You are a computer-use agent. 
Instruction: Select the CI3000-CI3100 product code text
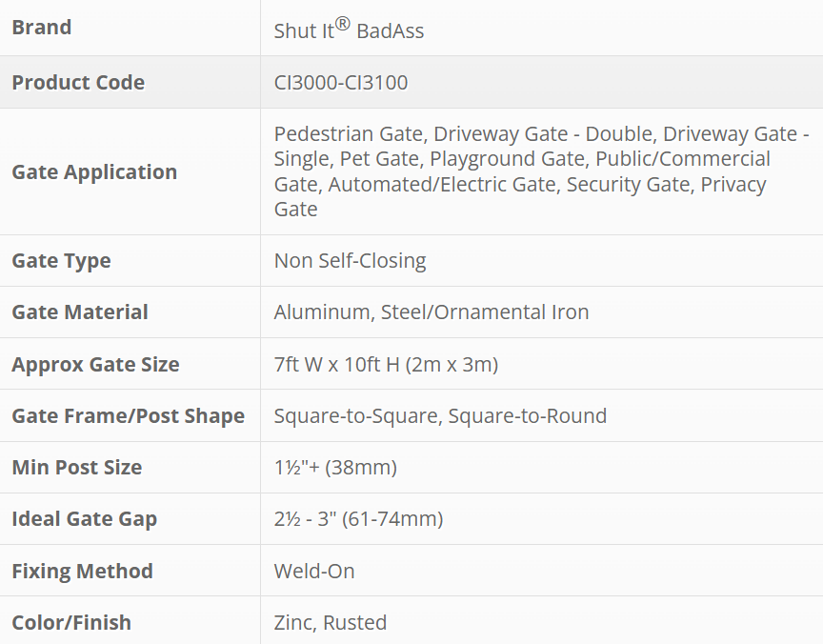tap(340, 83)
